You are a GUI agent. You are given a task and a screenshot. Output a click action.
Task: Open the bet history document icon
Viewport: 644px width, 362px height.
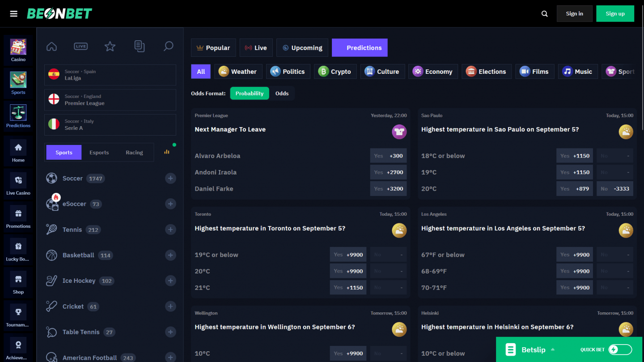click(x=139, y=46)
